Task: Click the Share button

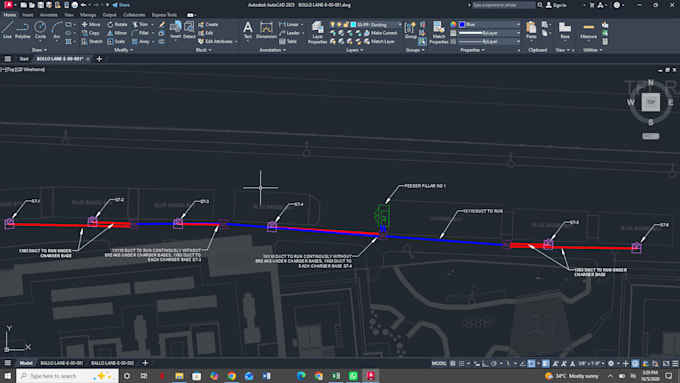Action: coord(121,5)
